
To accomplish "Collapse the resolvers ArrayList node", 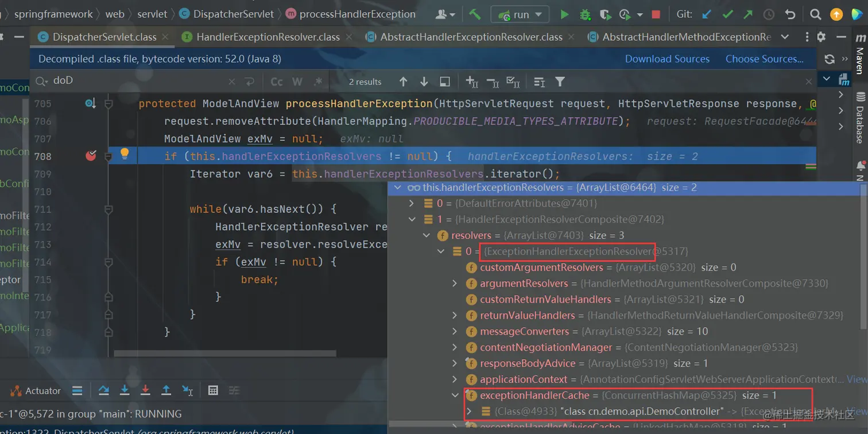I will pos(426,235).
